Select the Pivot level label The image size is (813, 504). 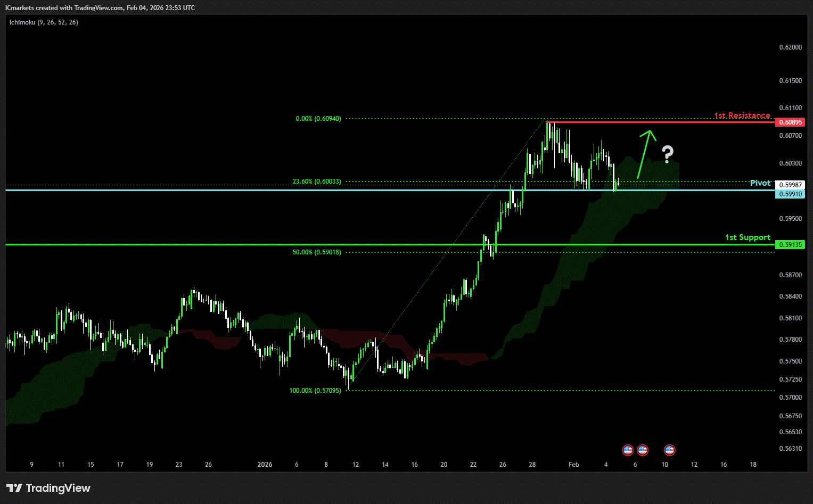tap(760, 183)
